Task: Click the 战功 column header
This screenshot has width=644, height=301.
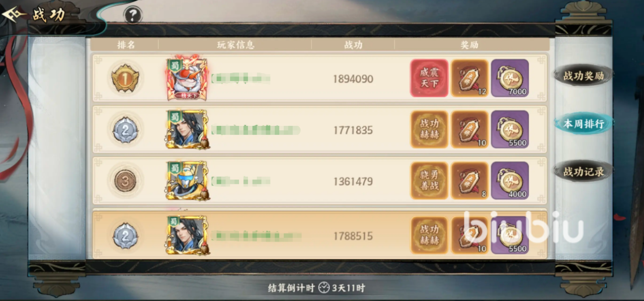Action: point(353,45)
